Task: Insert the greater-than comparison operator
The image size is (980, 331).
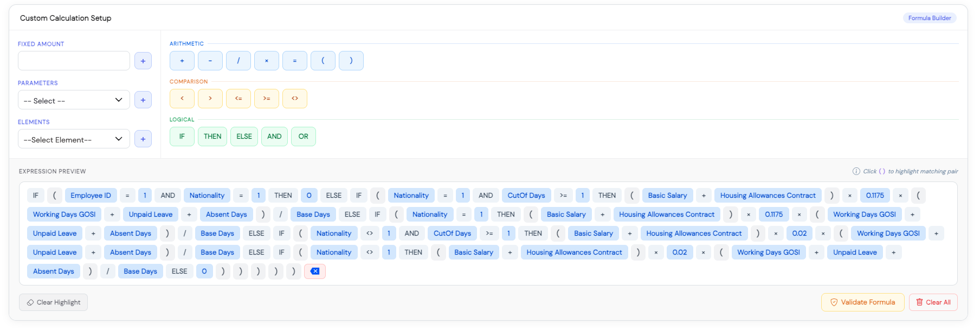Action: (x=210, y=99)
